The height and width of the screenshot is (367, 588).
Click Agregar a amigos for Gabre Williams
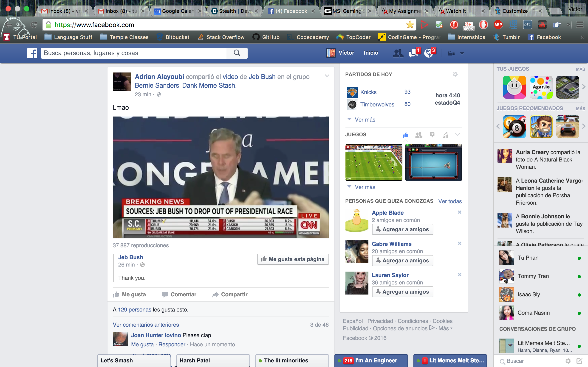coord(402,260)
